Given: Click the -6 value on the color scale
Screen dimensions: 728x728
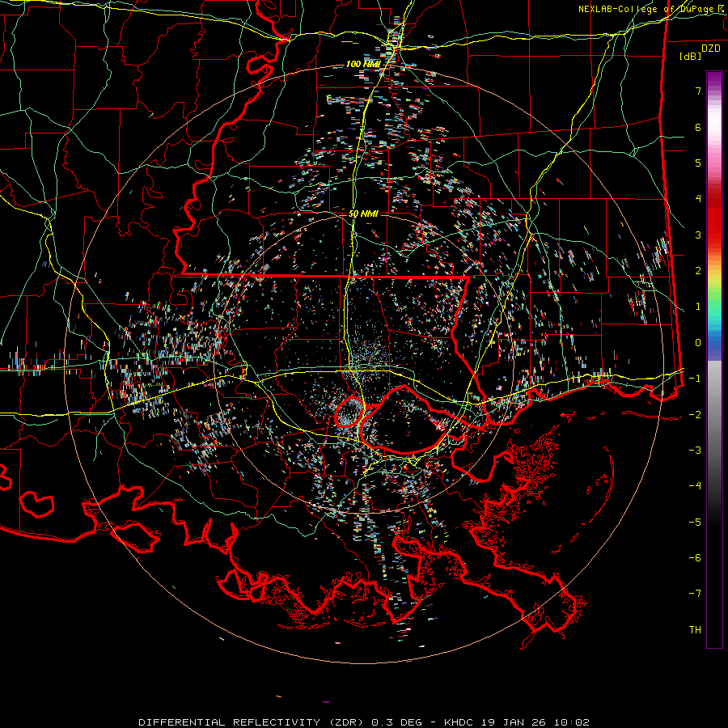Looking at the screenshot, I should [x=695, y=558].
